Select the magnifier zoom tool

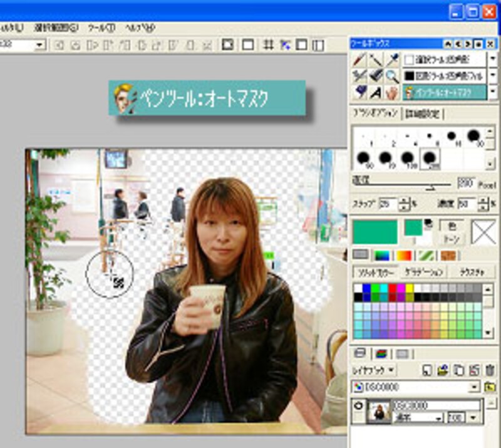[393, 76]
